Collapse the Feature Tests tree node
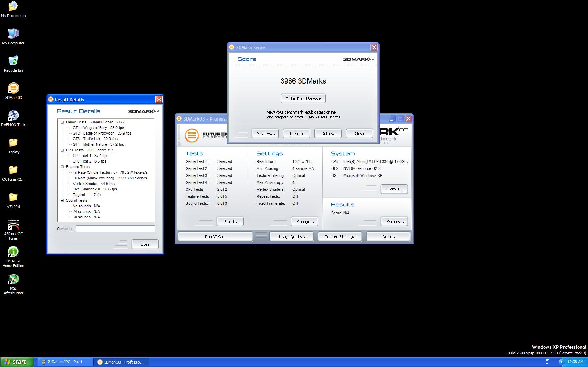The image size is (588, 367). tap(62, 167)
